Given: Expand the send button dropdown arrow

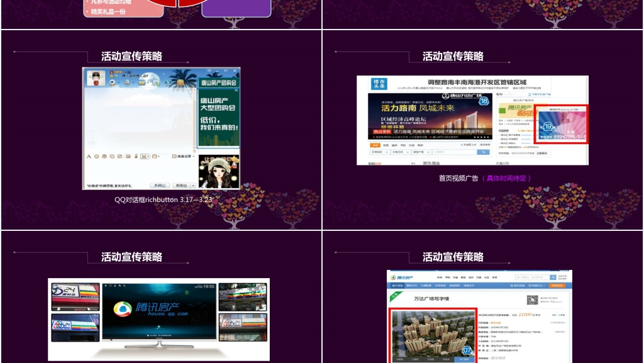Looking at the screenshot, I should coord(193,186).
